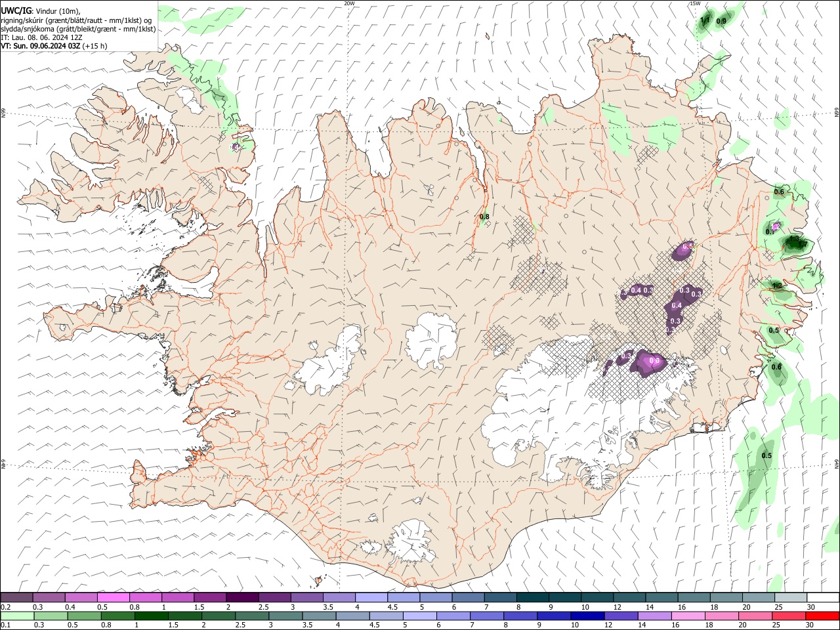Click the 'VT: Sun. 09.06.2024 03Z (+15 h)' line

pyautogui.click(x=54, y=46)
